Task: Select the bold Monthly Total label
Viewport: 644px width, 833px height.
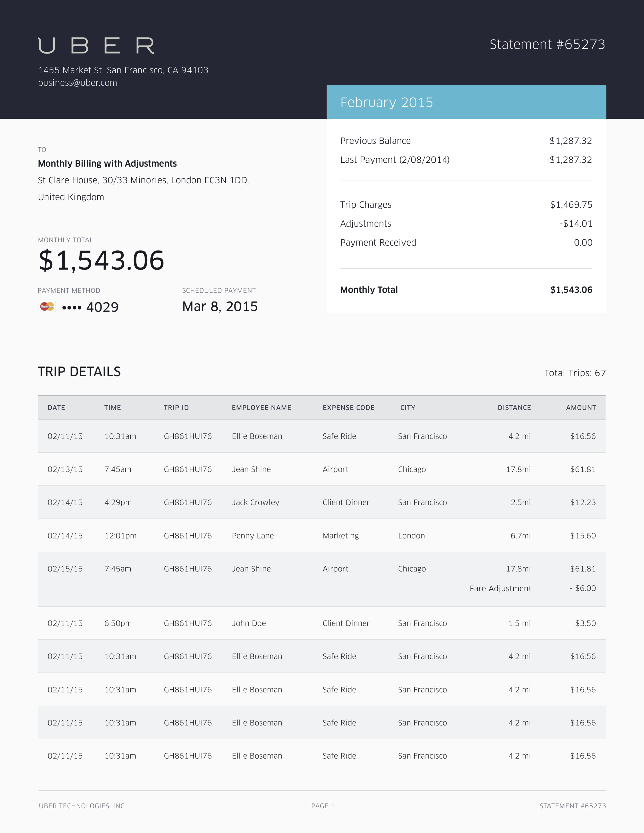Action: point(369,290)
